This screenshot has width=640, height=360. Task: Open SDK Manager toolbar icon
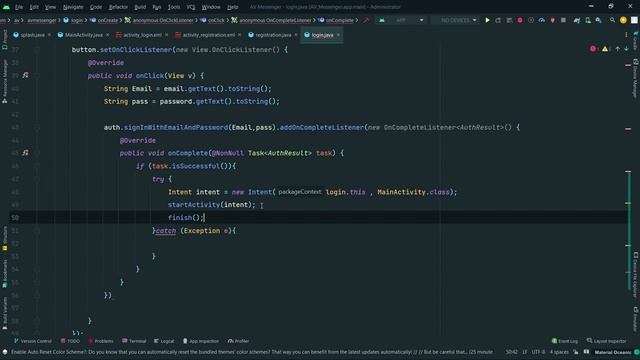coord(598,20)
